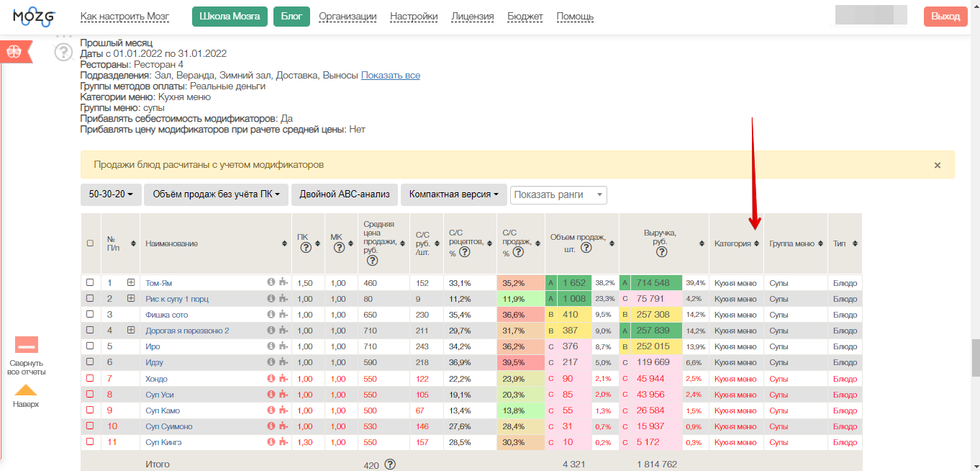Open help icon for Объем продаж column
Viewport: 980px width, 471px height.
[x=586, y=248]
